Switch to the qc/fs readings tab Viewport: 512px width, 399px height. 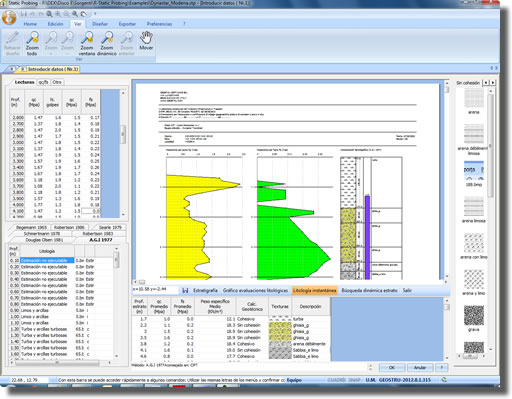coord(43,82)
